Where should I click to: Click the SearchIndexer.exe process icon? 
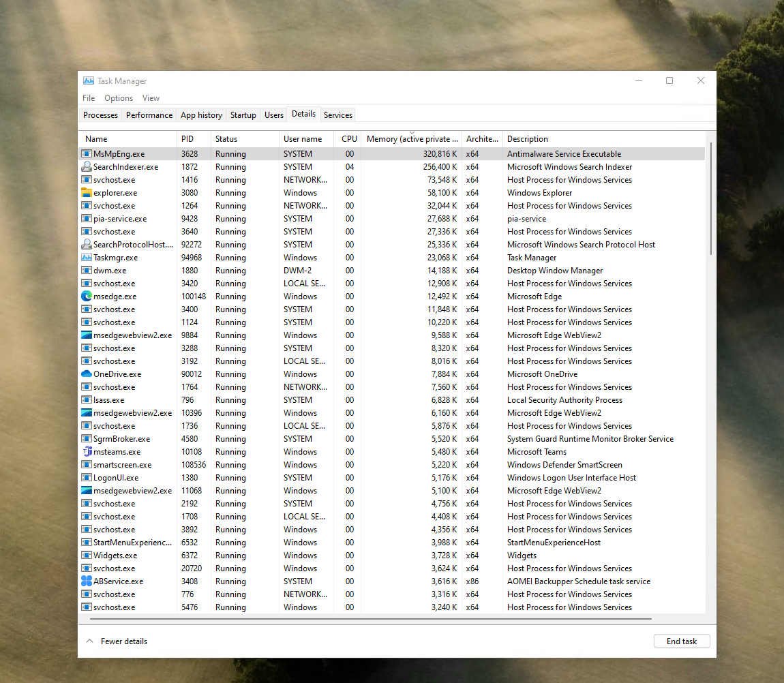87,167
